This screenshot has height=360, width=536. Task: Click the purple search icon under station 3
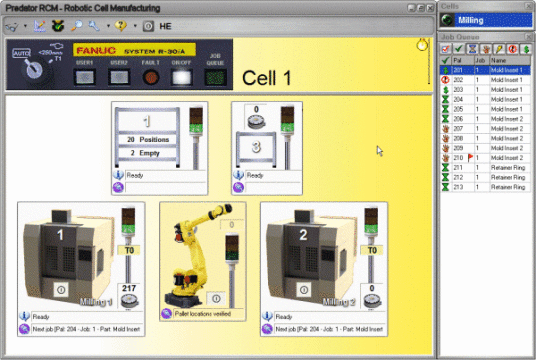tap(238, 187)
